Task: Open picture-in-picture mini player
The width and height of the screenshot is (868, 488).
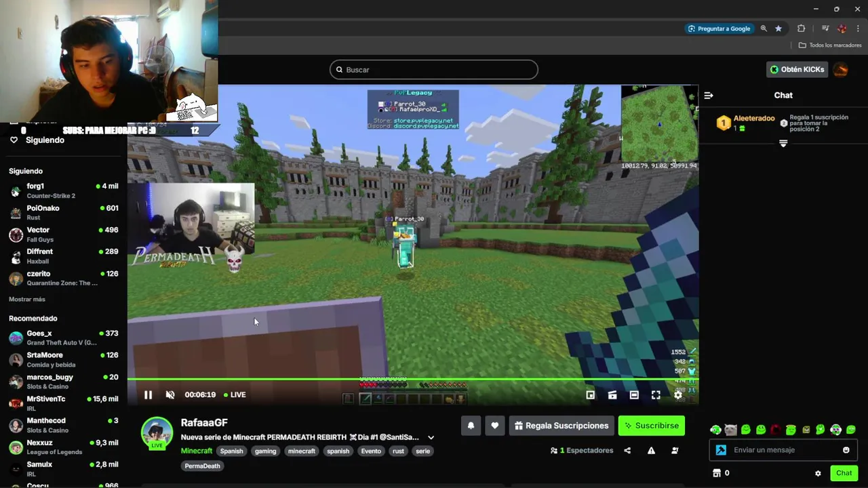Action: click(x=591, y=394)
